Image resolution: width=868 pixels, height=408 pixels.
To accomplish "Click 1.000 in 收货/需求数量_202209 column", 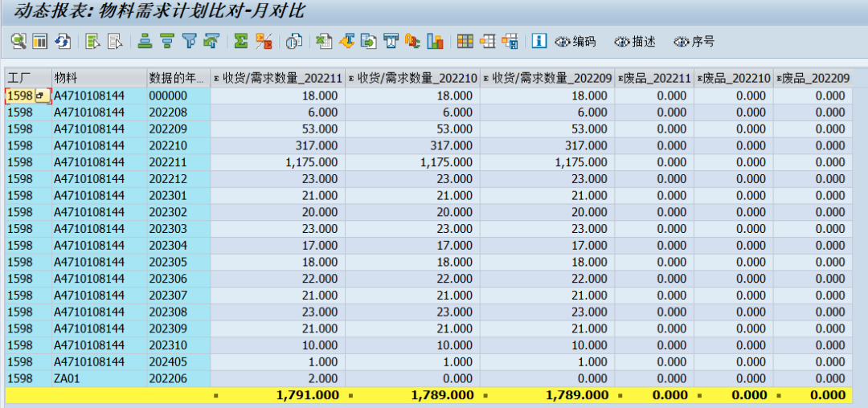I will (x=547, y=362).
